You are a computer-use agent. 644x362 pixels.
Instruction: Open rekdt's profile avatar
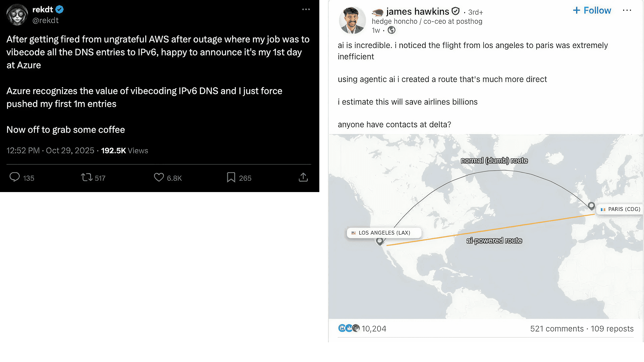(17, 15)
